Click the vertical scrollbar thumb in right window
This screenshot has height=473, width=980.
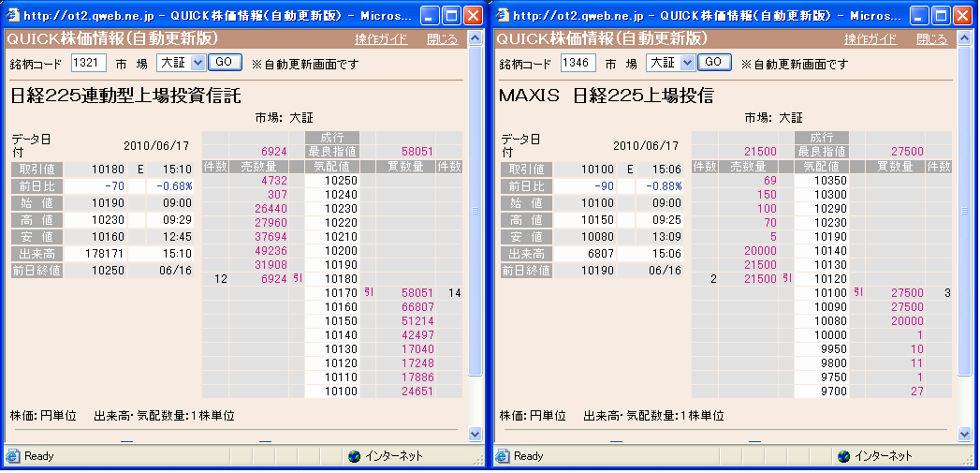[964, 212]
